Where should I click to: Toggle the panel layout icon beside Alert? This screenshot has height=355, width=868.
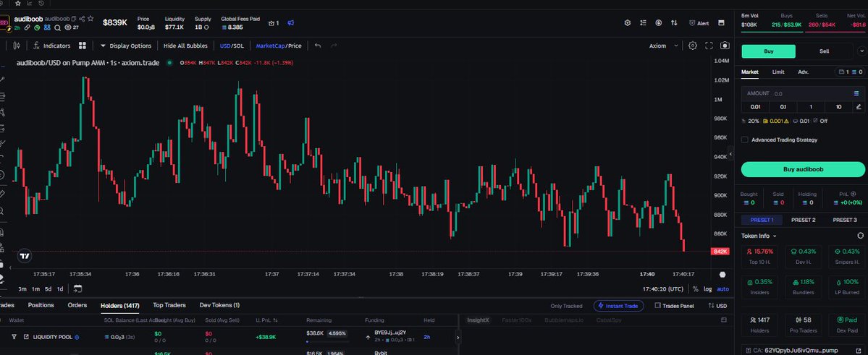(721, 23)
